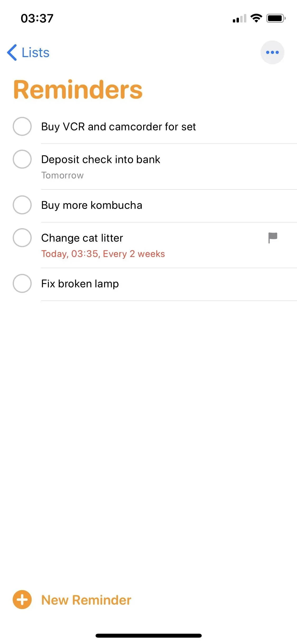Mark Change cat litter as done
The width and height of the screenshot is (297, 644).
(x=22, y=238)
